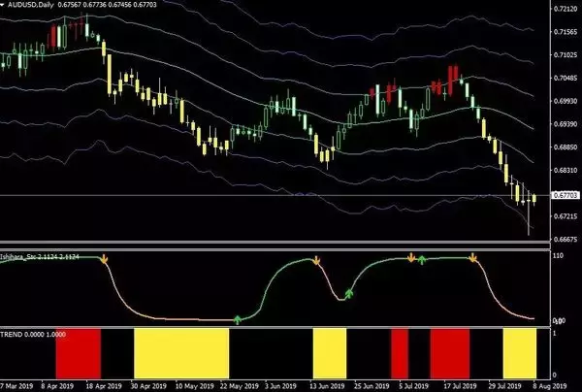Click the last yellow TREND block in August
Viewport: 582px width, 392px height.
tap(519, 352)
